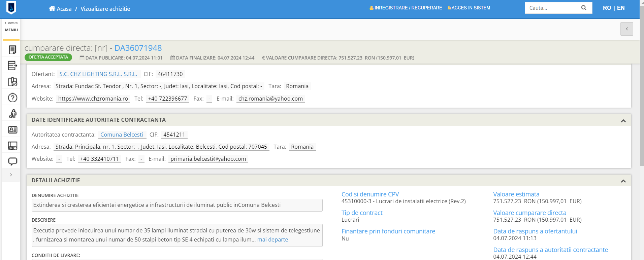644x260 pixels.
Task: Click the supplier CIF 46411730
Action: pyautogui.click(x=170, y=74)
